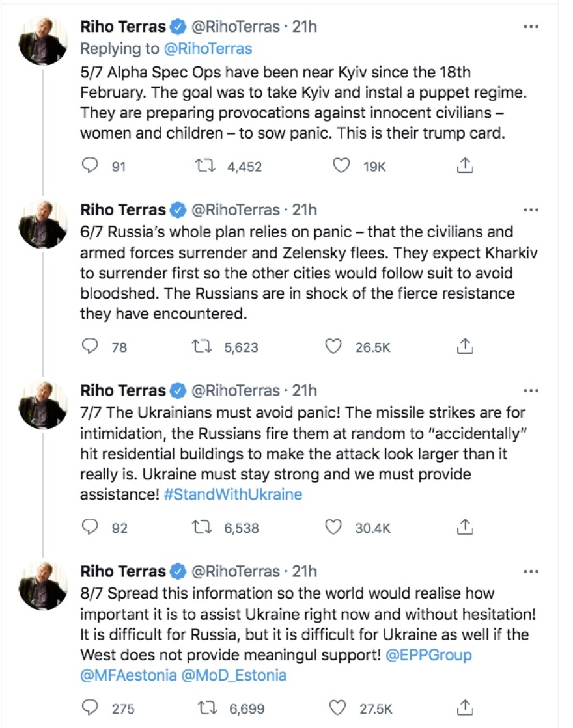
Task: Open more options on the 6/7 tweet
Action: pyautogui.click(x=531, y=210)
